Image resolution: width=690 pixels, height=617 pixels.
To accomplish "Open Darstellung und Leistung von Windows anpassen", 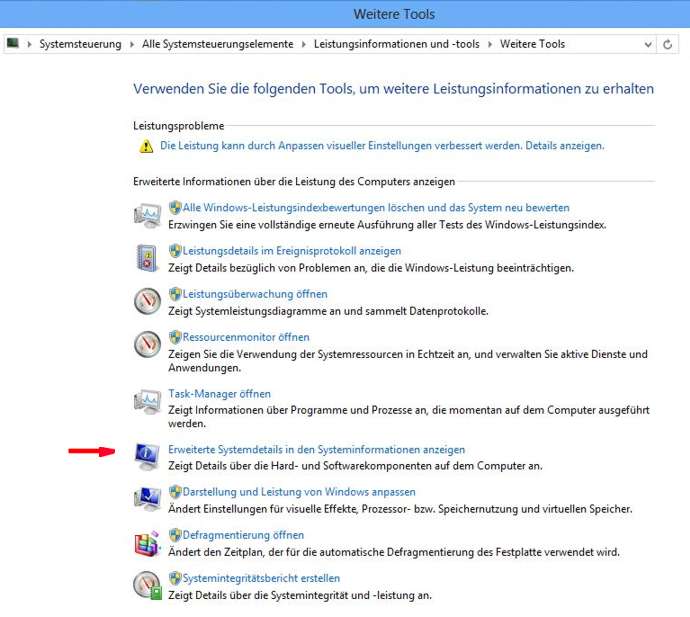I will click(299, 492).
